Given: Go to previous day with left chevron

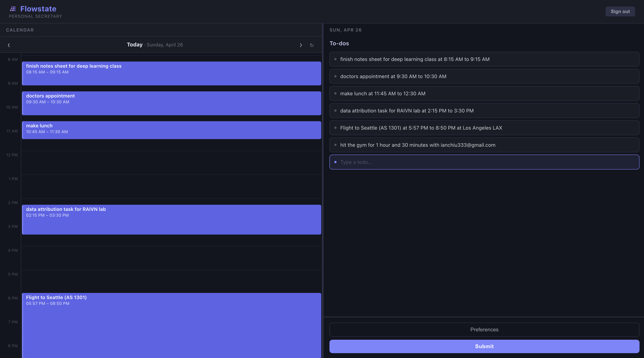Looking at the screenshot, I should (x=9, y=45).
